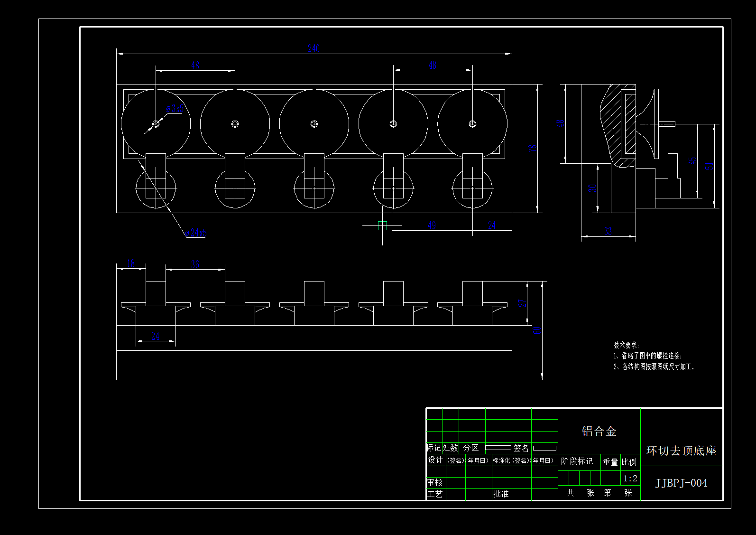Select the scale value 1:2
This screenshot has height=535, width=756.
[630, 478]
